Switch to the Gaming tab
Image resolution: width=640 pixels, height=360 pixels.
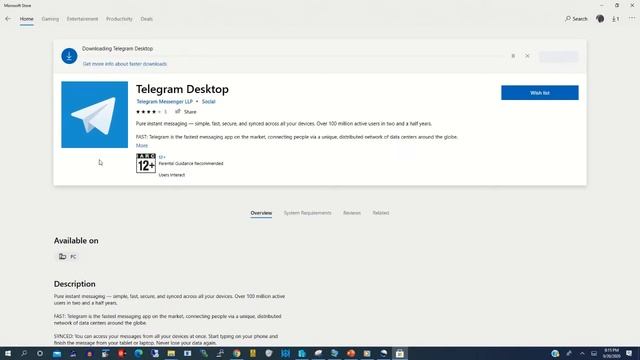50,19
